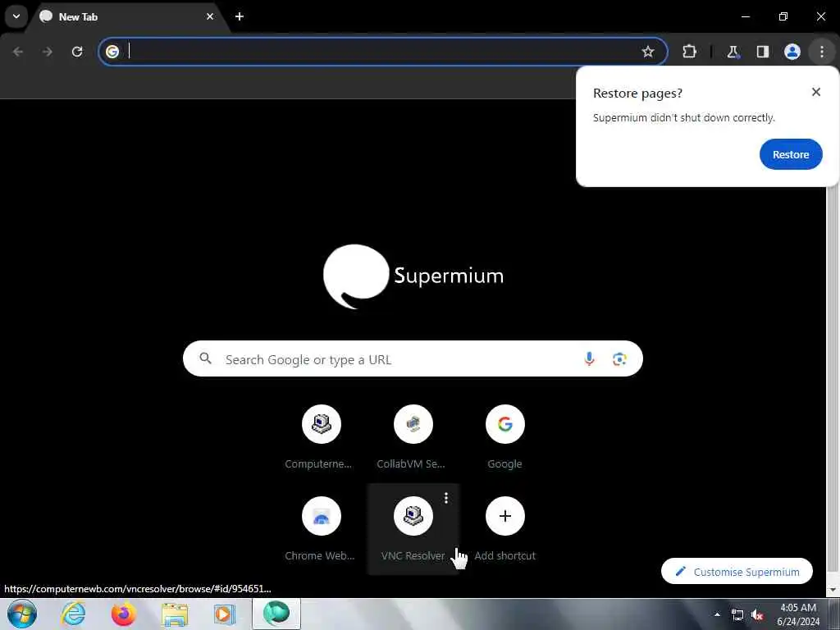
Task: Open the VNC Resolver shortcut
Action: [413, 529]
